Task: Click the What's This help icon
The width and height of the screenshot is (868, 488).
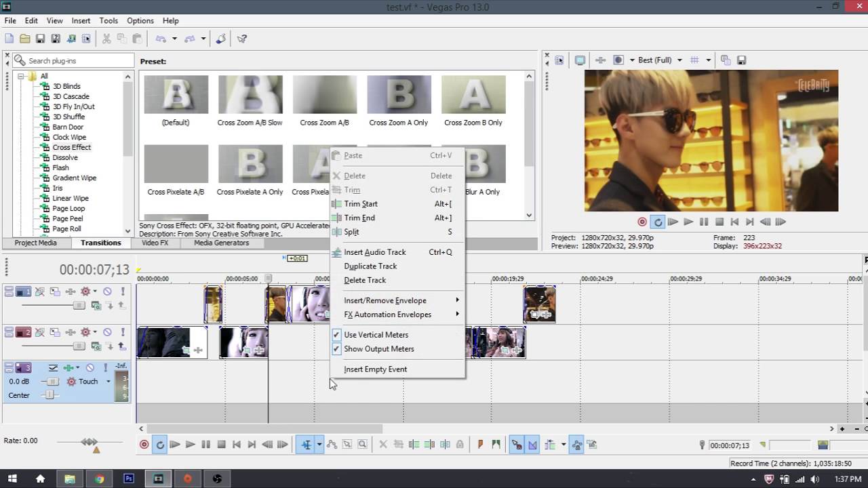Action: click(242, 39)
